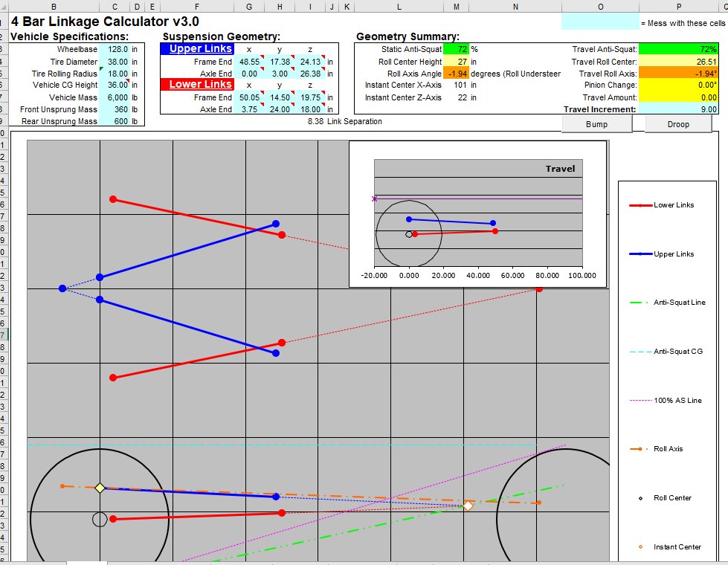Click the Upper Links legend entry

[662, 254]
